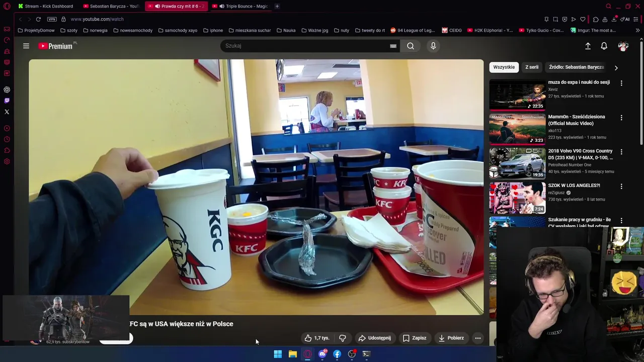644x362 pixels.
Task: Open sidebar extensions cube icon
Action: [7, 150]
